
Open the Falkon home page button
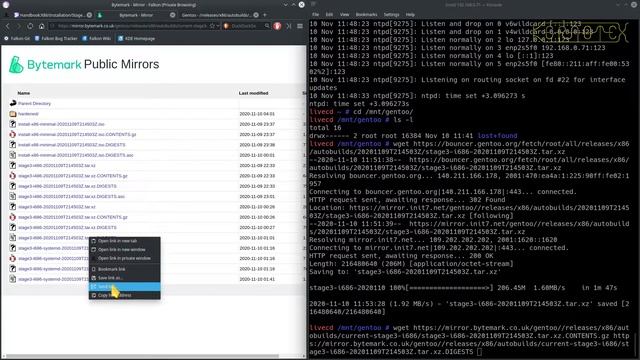(42, 26)
